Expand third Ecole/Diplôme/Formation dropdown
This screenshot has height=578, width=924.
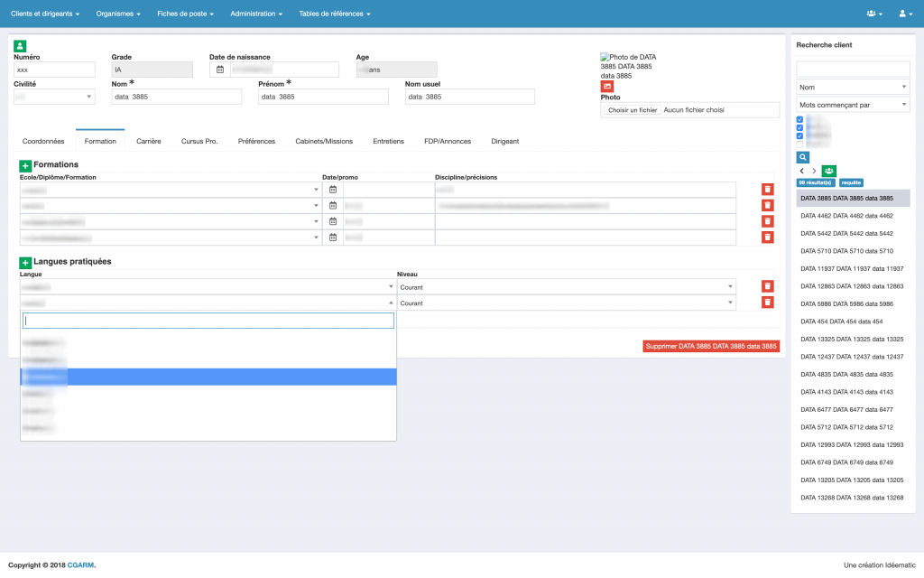tap(171, 221)
